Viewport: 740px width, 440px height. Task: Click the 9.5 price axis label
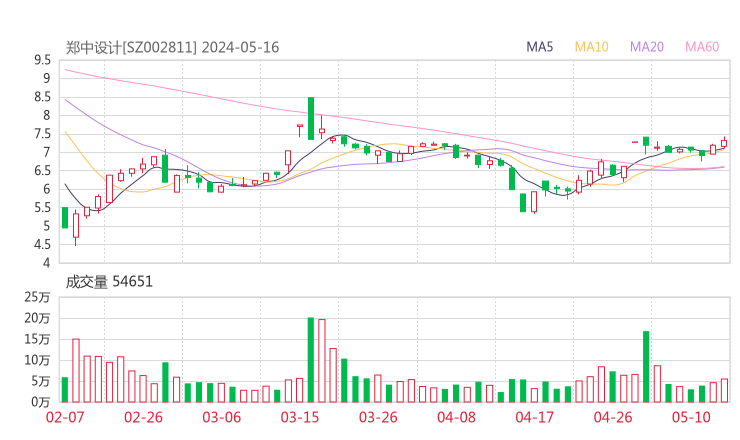(x=42, y=60)
